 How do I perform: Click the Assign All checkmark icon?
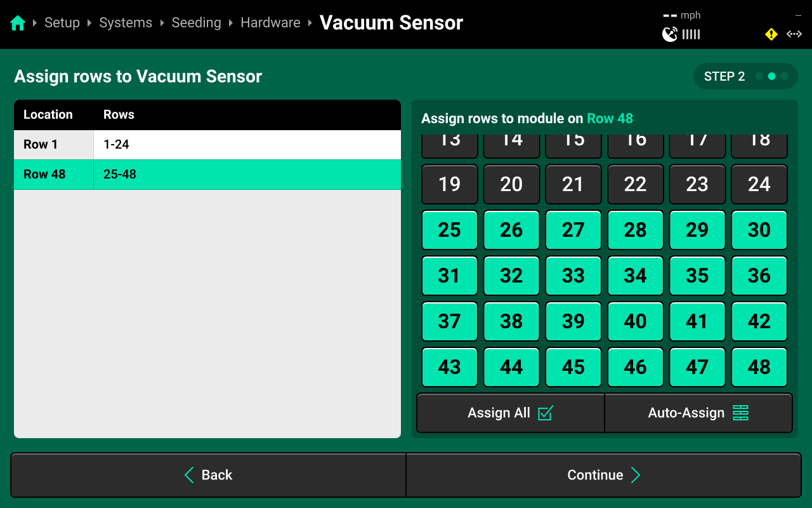point(546,413)
